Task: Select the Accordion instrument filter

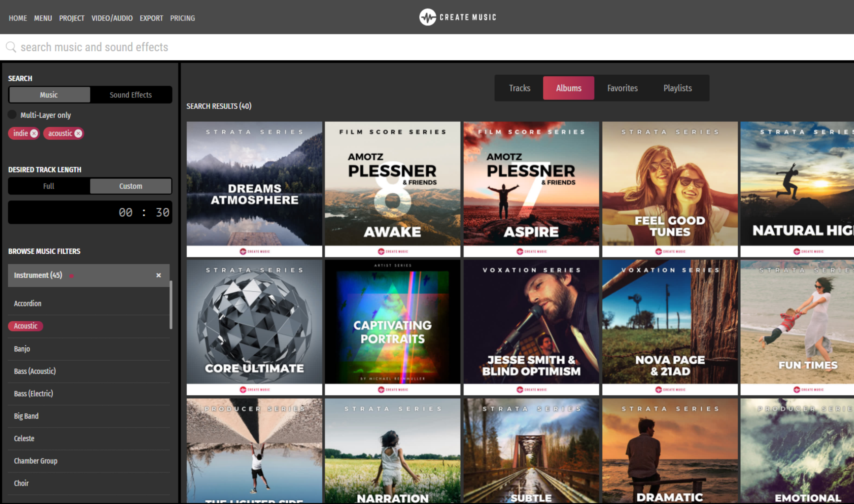Action: click(89, 304)
